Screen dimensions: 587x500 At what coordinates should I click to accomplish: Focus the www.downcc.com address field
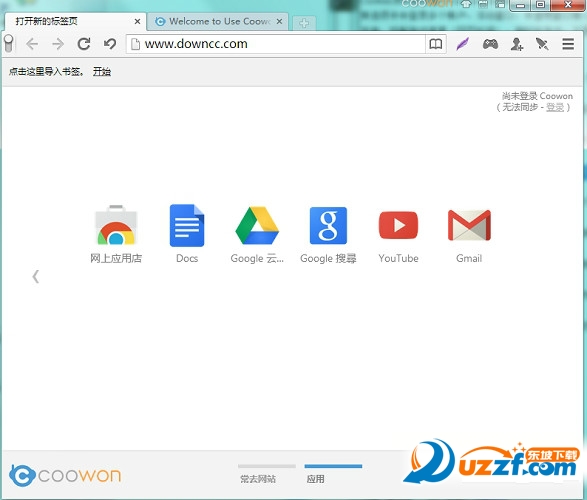click(x=275, y=44)
